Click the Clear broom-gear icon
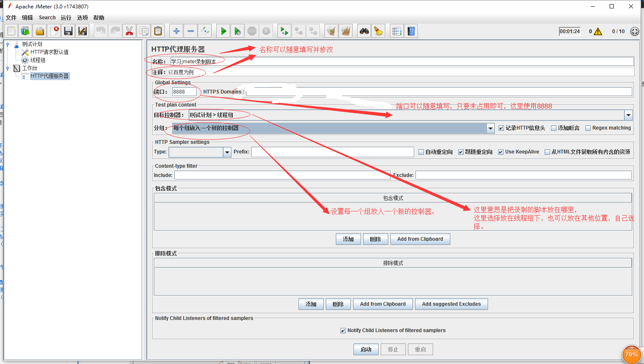 [x=331, y=31]
